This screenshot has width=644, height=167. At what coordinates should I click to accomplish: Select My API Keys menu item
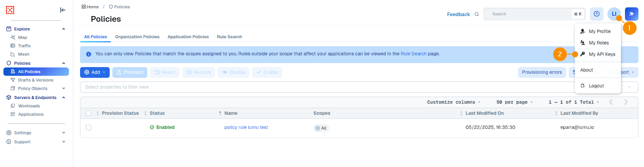click(602, 54)
